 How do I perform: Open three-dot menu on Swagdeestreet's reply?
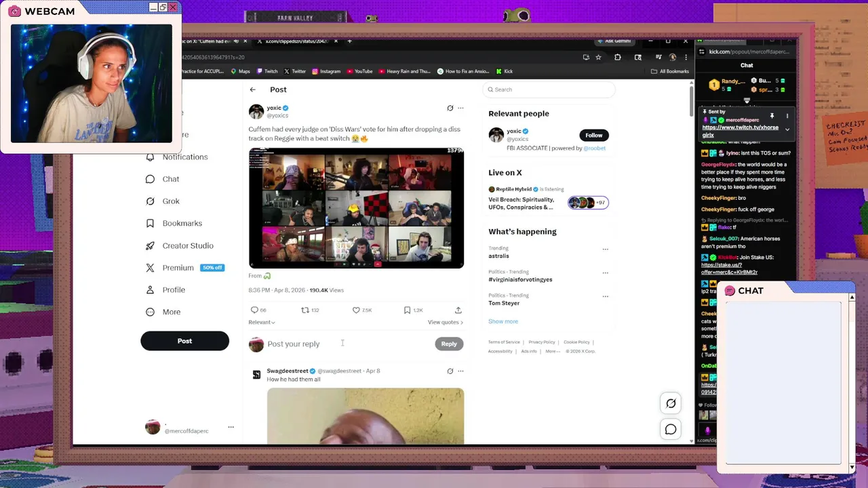point(460,371)
